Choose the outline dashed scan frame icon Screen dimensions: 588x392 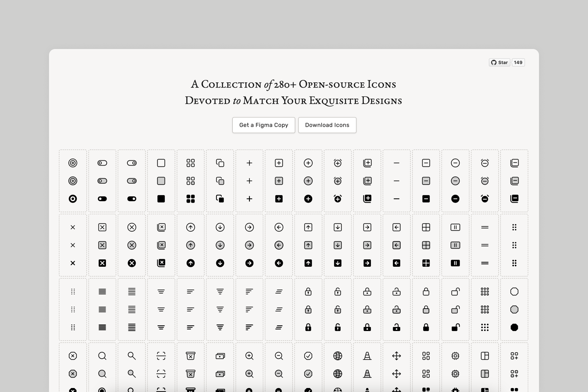click(x=161, y=356)
